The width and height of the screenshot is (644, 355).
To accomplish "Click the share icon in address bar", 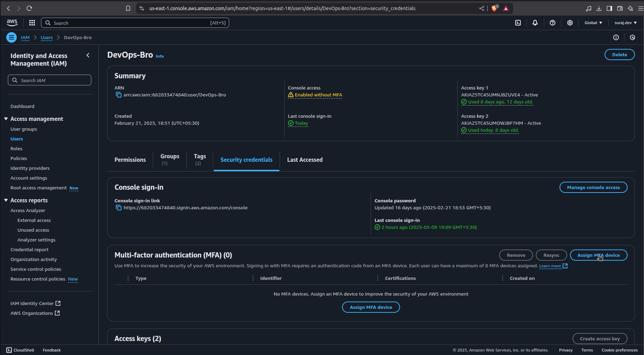I will (482, 8).
